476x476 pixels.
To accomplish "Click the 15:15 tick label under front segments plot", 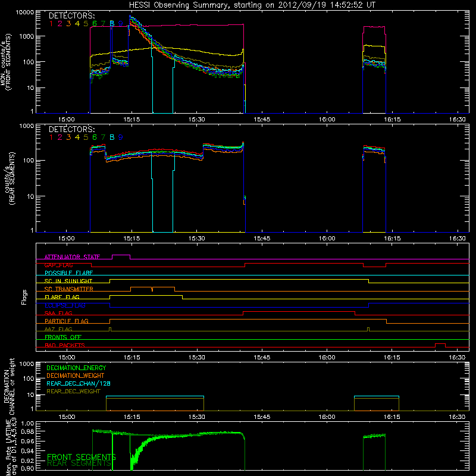I will pos(131,120).
